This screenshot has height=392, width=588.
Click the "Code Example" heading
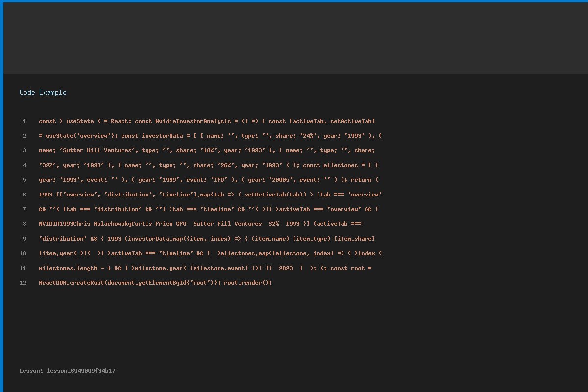click(43, 93)
